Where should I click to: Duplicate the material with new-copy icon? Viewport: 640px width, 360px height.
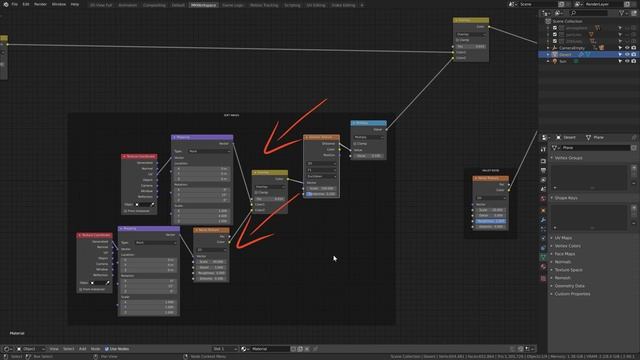[x=300, y=349]
